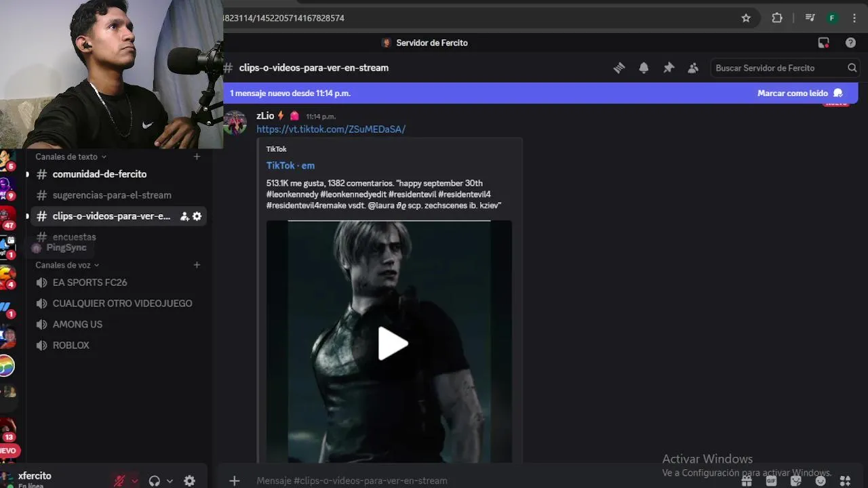Expand headphone output options arrow
The width and height of the screenshot is (868, 488).
170,481
